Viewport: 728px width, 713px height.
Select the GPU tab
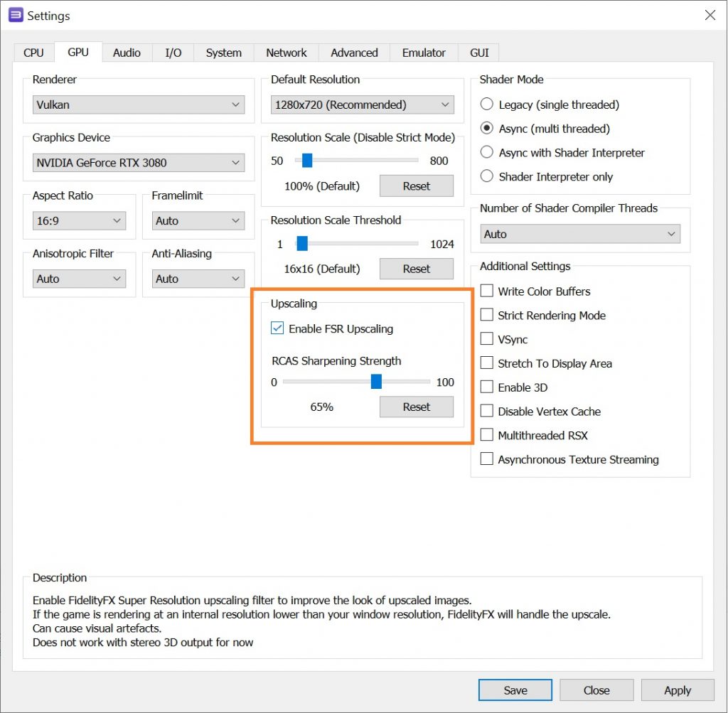coord(78,52)
